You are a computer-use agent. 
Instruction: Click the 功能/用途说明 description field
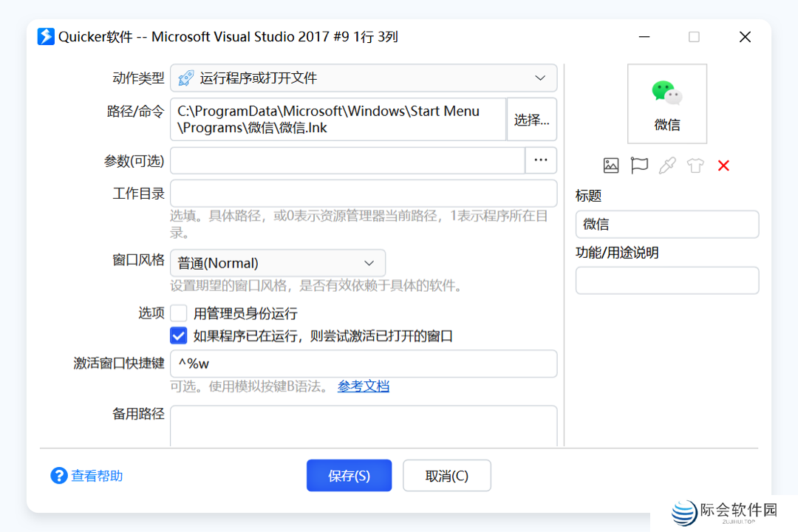[666, 281]
